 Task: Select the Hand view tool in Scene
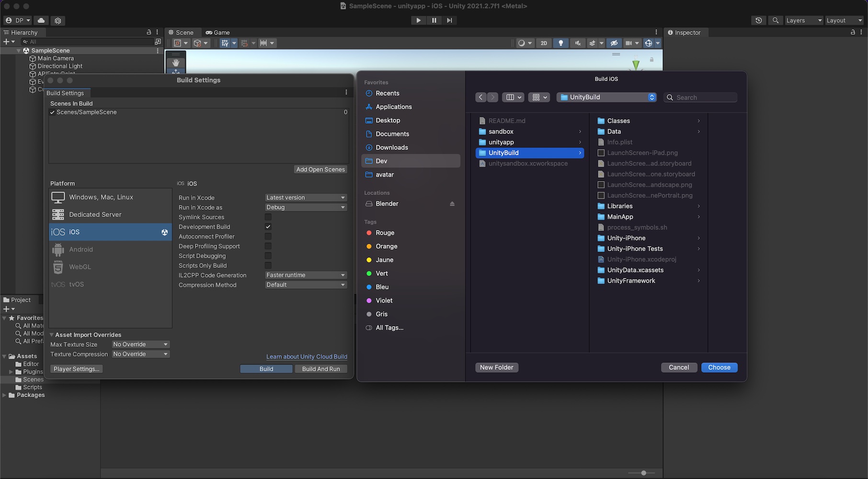pos(176,62)
